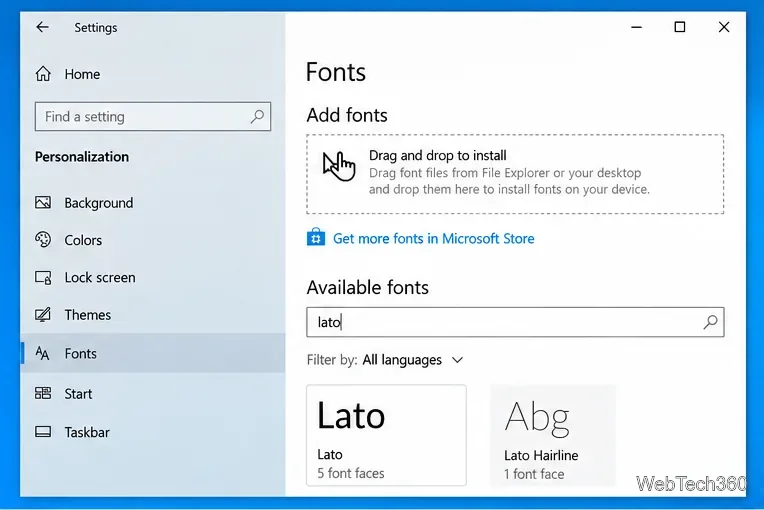Image resolution: width=764 pixels, height=510 pixels.
Task: Focus the Find a setting search box
Action: [x=153, y=116]
